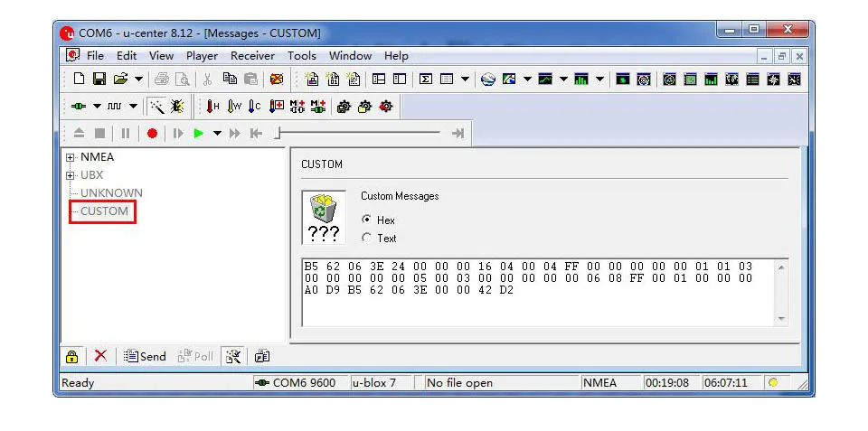Click the Save Config gear with floppy disk icon
The width and height of the screenshot is (868, 431).
pos(344,106)
